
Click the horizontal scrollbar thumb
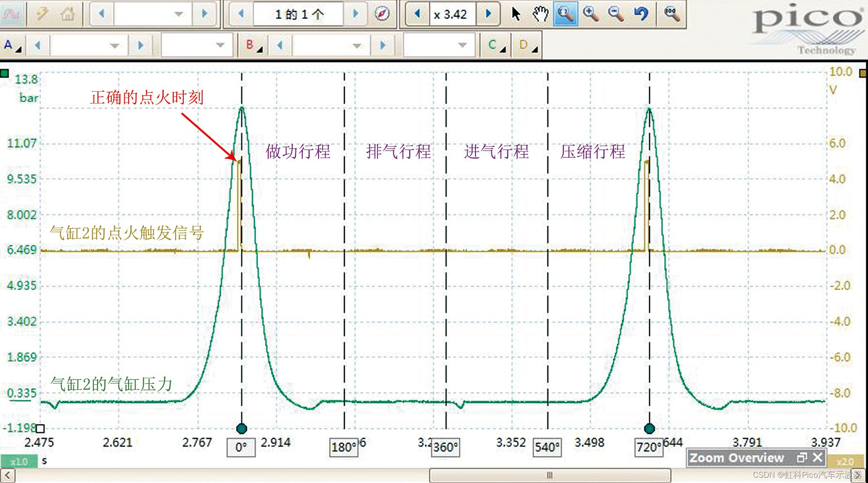coord(549,475)
